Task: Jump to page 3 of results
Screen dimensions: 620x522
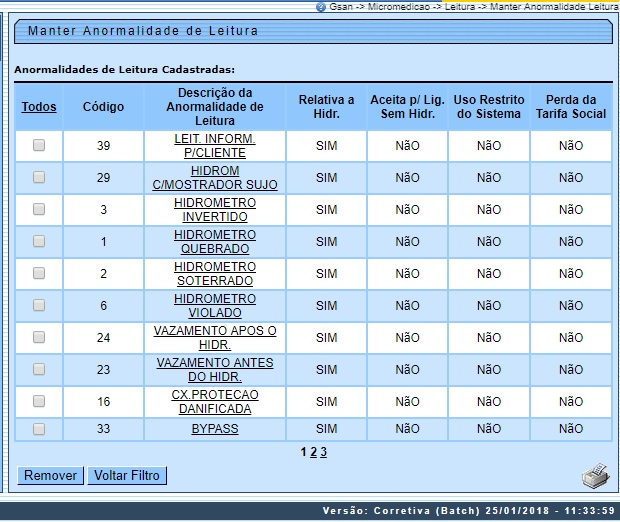Action: (324, 452)
